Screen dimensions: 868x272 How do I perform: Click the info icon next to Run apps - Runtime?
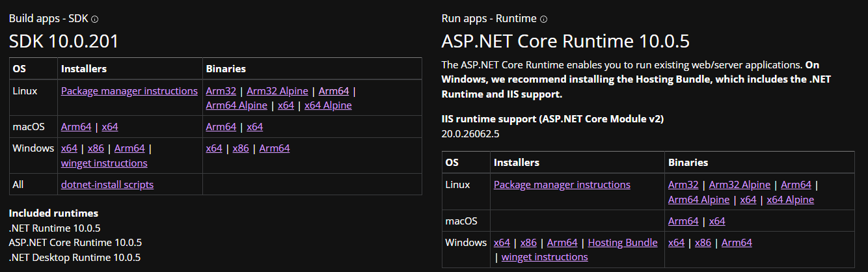coord(544,20)
